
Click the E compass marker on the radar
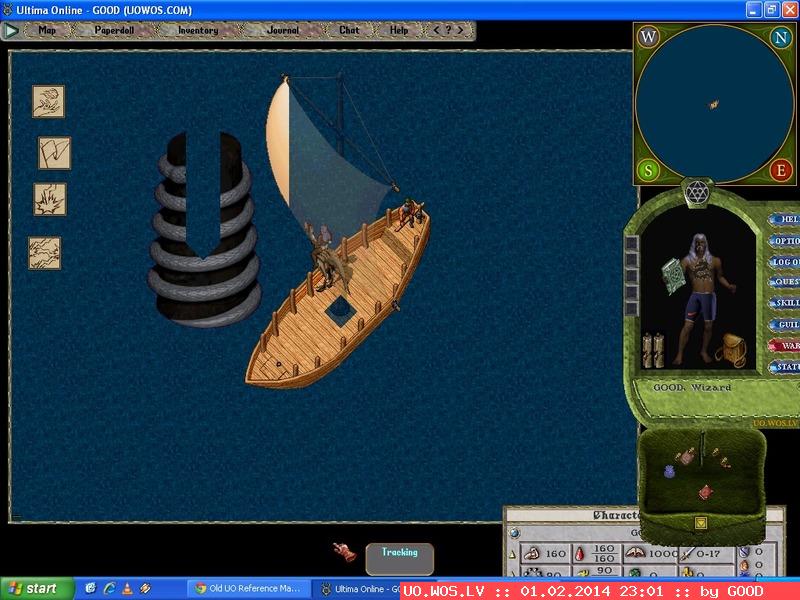click(x=781, y=170)
